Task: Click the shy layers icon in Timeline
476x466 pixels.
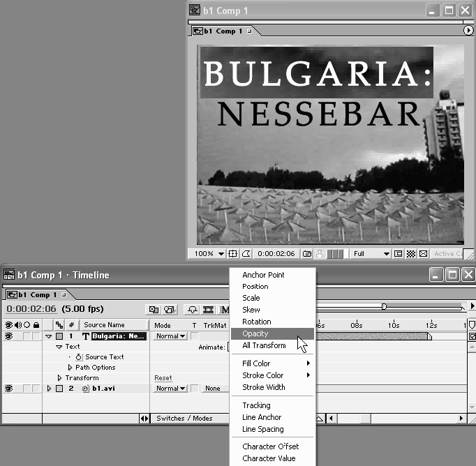Action: pyautogui.click(x=191, y=309)
